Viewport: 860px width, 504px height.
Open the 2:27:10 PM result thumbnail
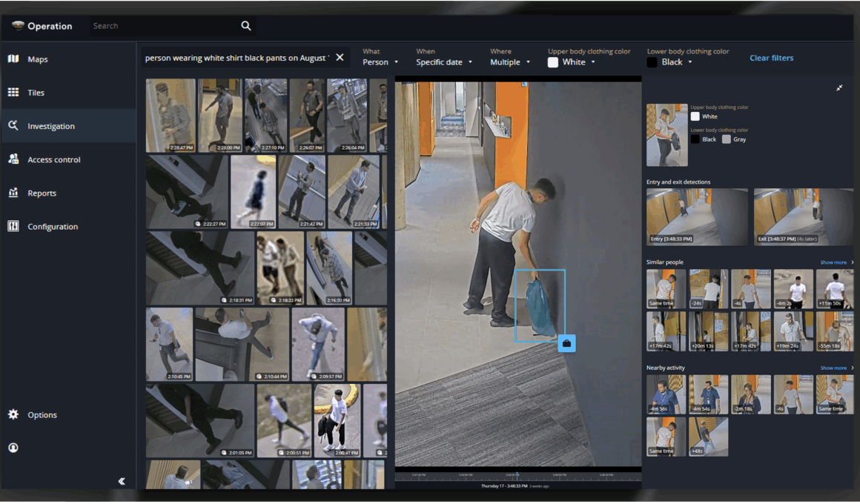(x=265, y=115)
